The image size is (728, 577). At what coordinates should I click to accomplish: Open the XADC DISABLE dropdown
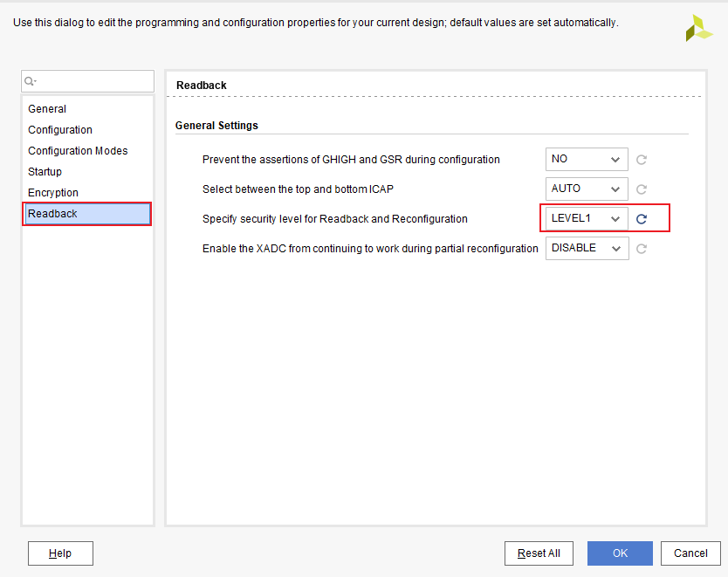pos(587,249)
